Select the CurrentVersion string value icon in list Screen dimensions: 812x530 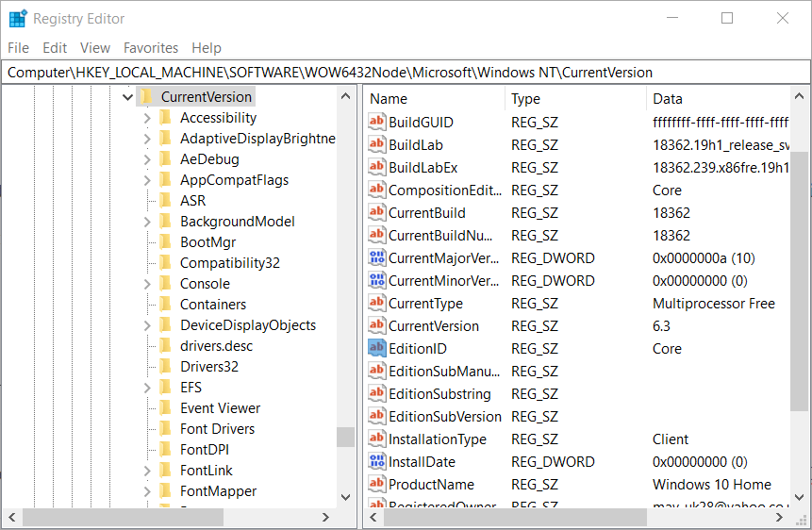click(x=377, y=325)
